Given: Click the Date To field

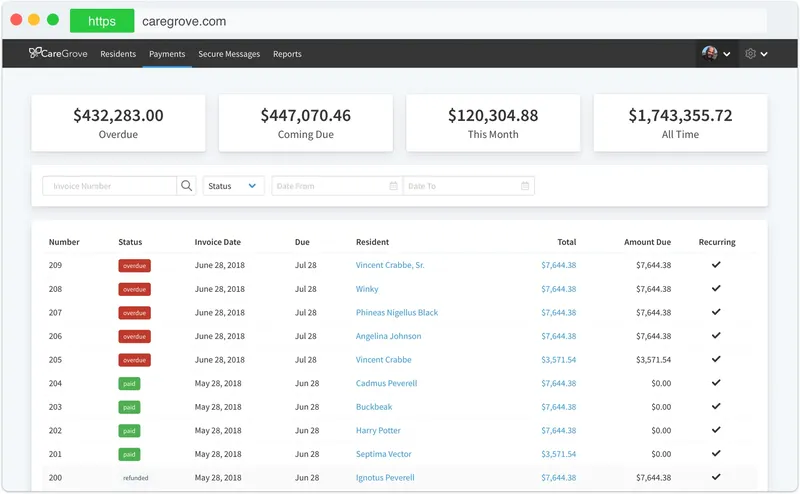Looking at the screenshot, I should (468, 186).
